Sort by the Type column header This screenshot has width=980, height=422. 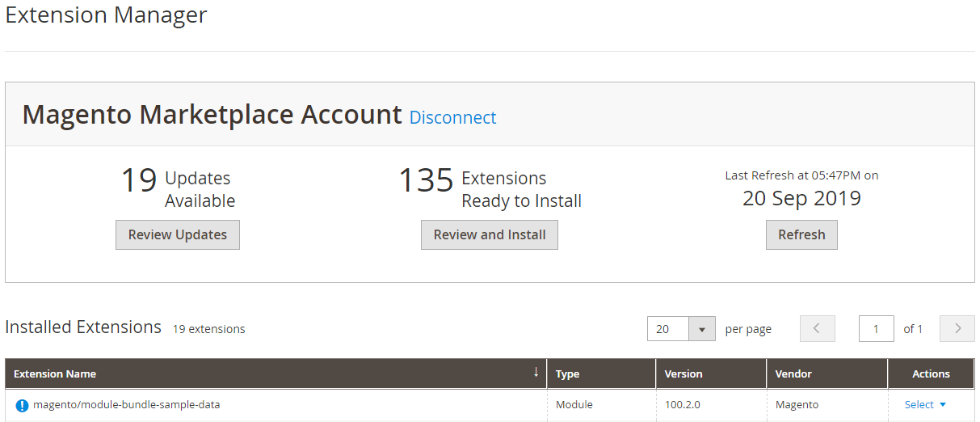(x=567, y=374)
